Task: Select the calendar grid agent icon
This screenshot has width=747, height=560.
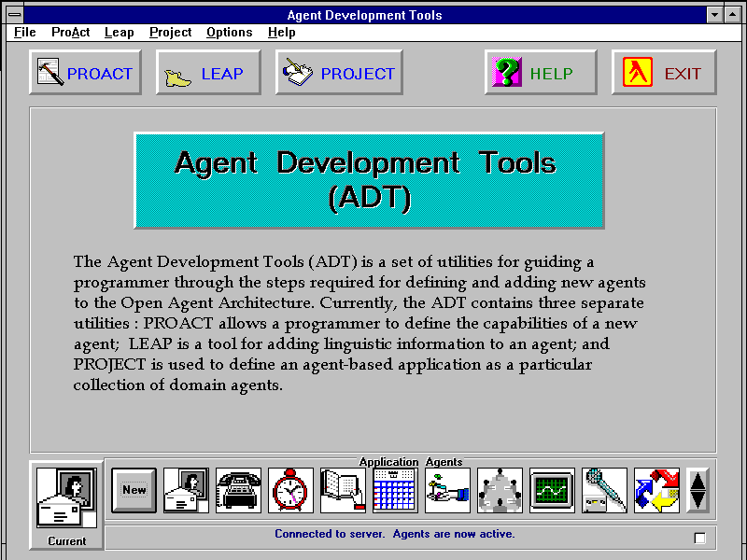Action: [395, 490]
